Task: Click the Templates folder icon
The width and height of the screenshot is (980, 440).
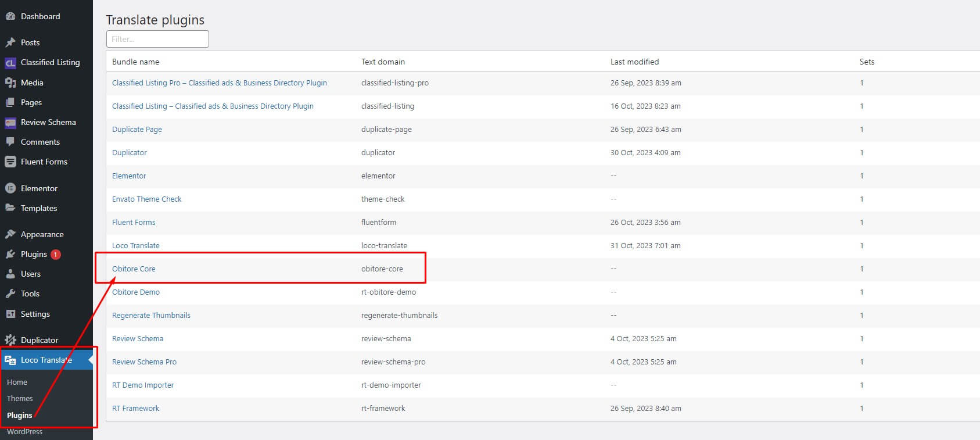Action: coord(10,208)
